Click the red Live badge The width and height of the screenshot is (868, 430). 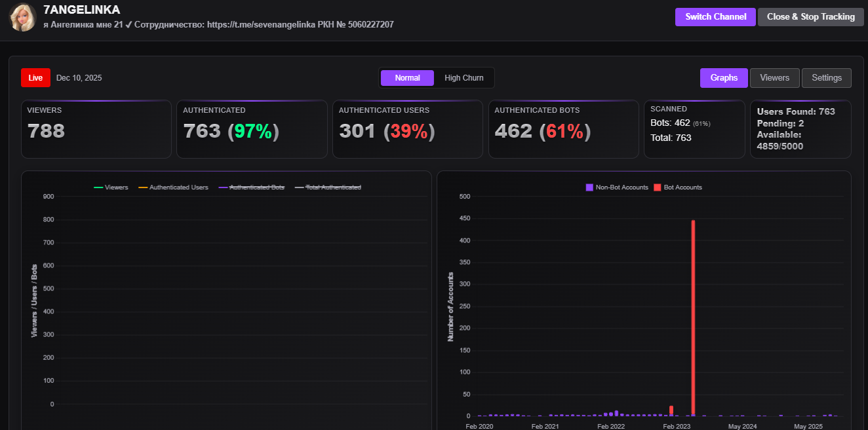(35, 78)
